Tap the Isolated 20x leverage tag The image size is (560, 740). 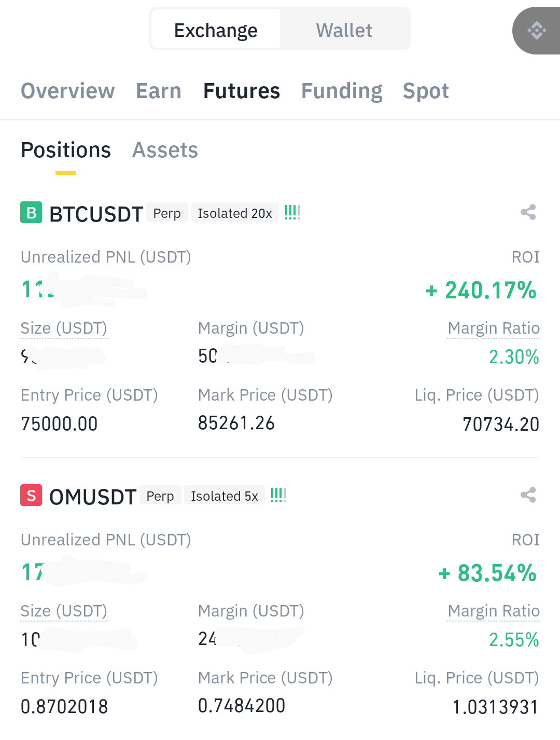click(235, 213)
